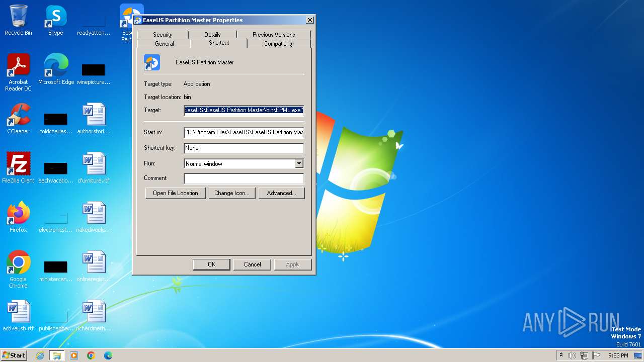The height and width of the screenshot is (362, 644).
Task: Click the Show desktop button on taskbar
Action: click(639, 355)
